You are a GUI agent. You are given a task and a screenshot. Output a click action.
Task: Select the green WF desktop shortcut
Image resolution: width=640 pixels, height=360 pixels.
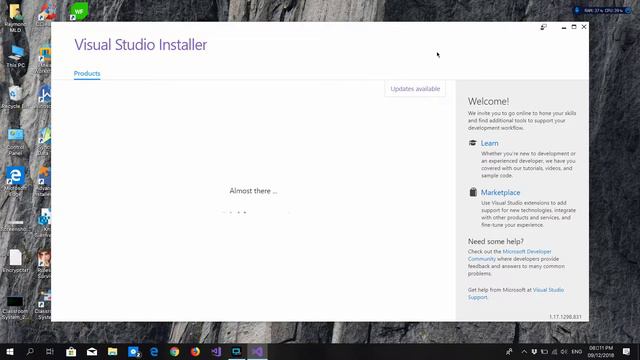[x=79, y=12]
